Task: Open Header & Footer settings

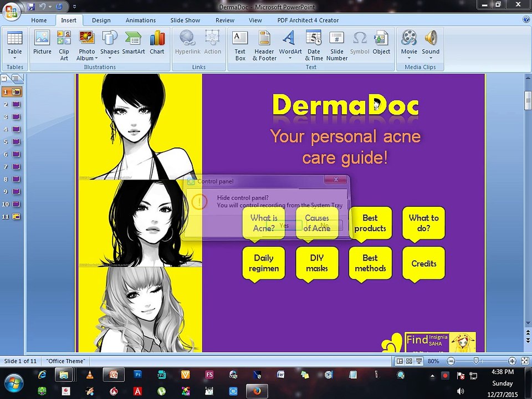Action: point(264,45)
